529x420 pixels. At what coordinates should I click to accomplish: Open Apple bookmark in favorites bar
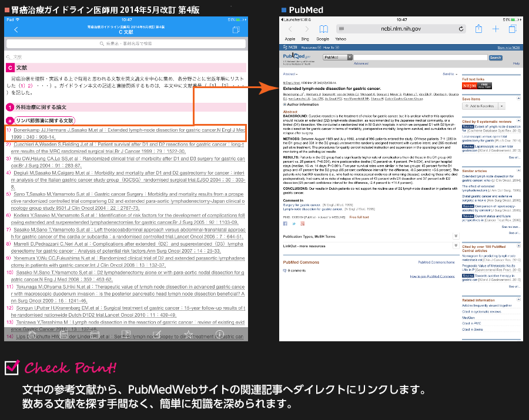point(290,39)
